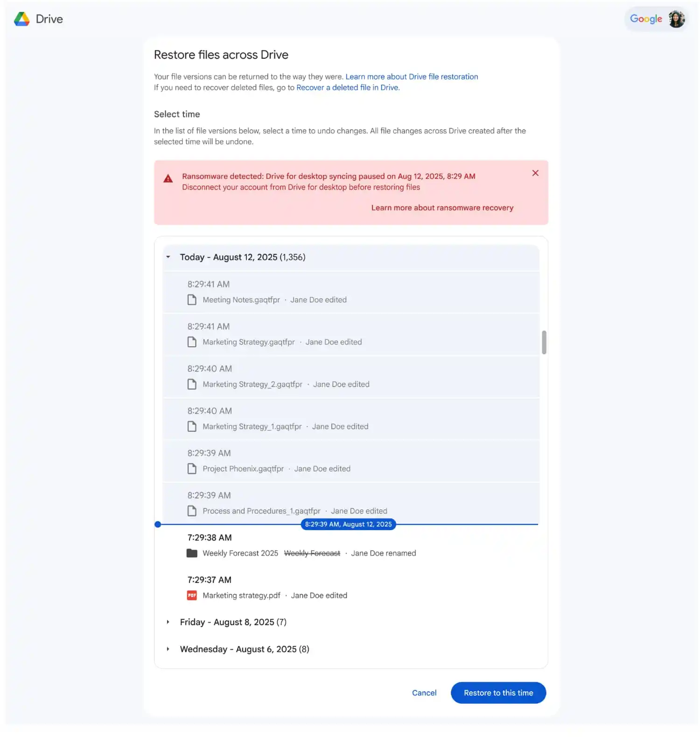Viewport: 700px width, 737px height.
Task: Dismiss the ransomware warning banner
Action: click(535, 173)
